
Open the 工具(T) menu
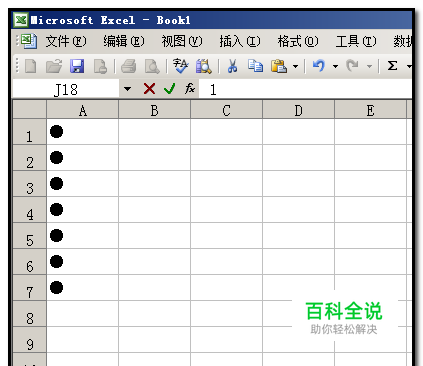[x=356, y=41]
